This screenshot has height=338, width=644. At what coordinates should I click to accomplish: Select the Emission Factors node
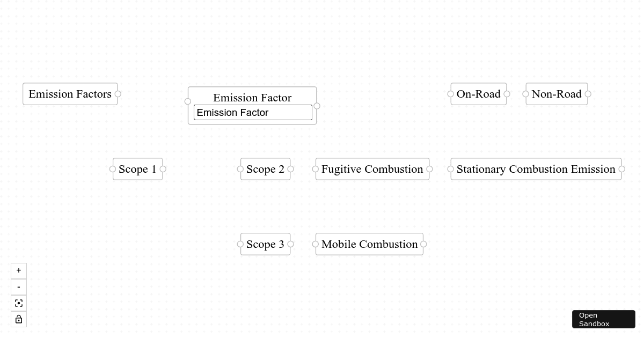point(70,94)
